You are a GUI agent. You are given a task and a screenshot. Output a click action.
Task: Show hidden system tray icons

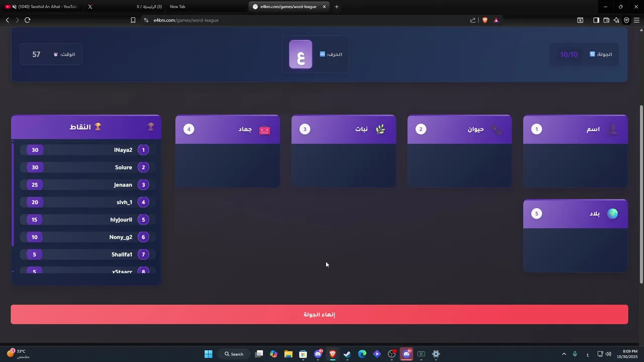563,354
